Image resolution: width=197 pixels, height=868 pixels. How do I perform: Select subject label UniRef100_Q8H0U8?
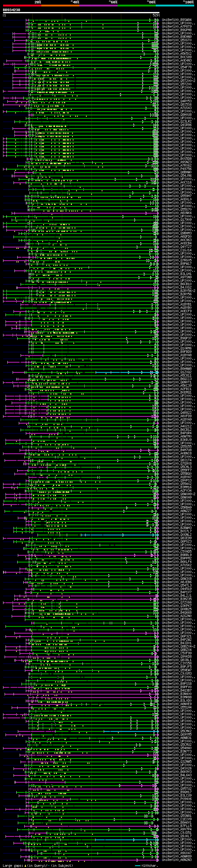177,115
